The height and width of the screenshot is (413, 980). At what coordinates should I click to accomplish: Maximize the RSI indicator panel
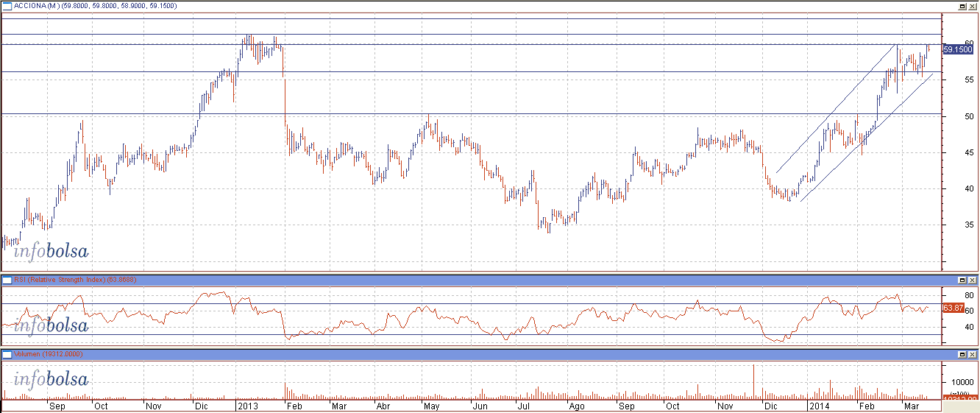pos(962,280)
